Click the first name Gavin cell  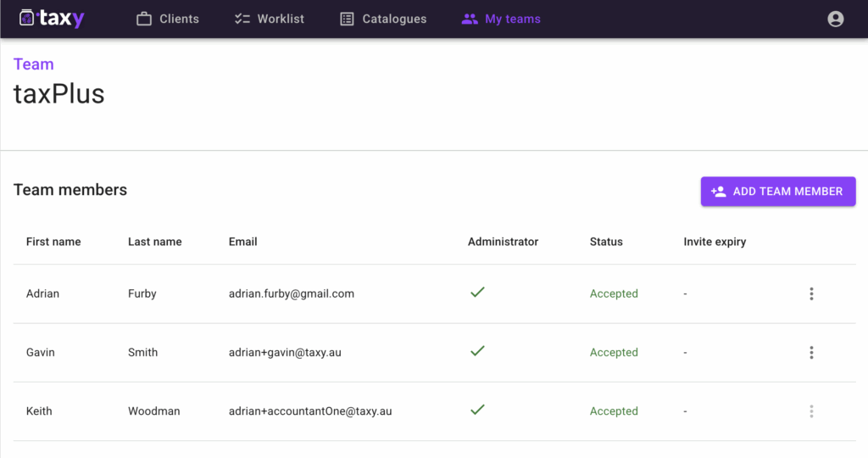41,352
